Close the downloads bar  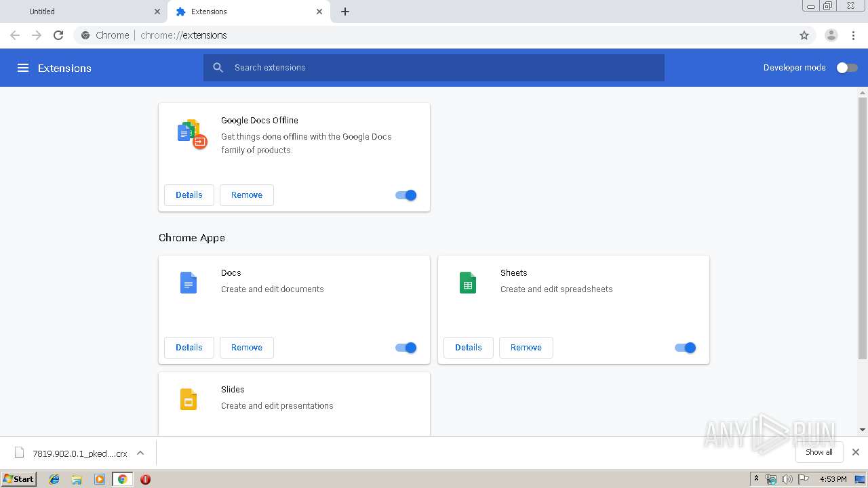pyautogui.click(x=856, y=452)
